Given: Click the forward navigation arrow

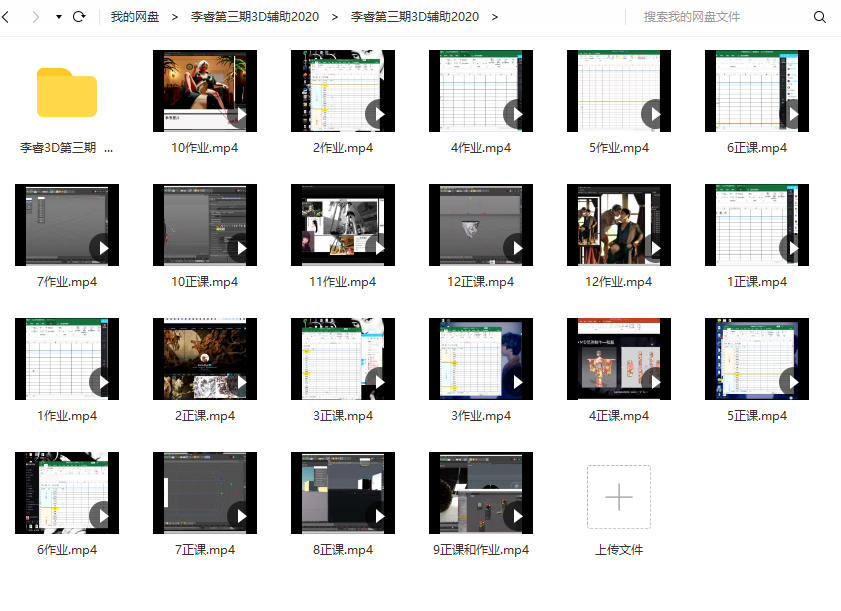Looking at the screenshot, I should click(36, 17).
